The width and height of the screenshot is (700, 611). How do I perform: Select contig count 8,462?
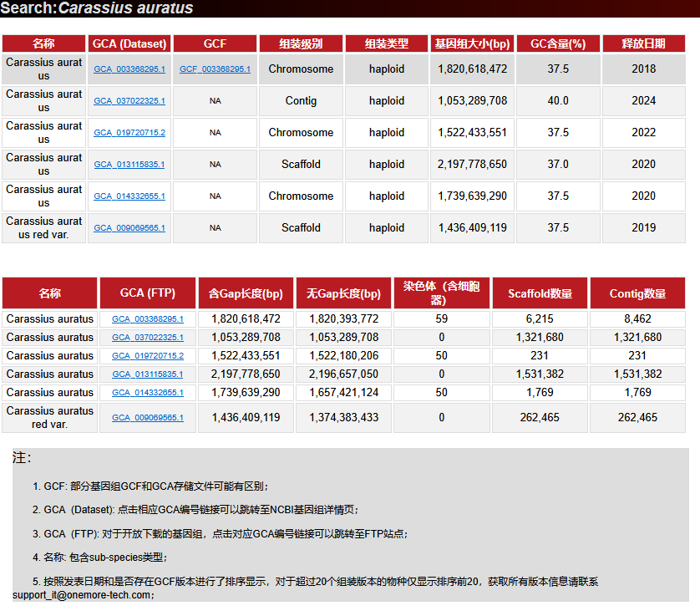(x=637, y=319)
